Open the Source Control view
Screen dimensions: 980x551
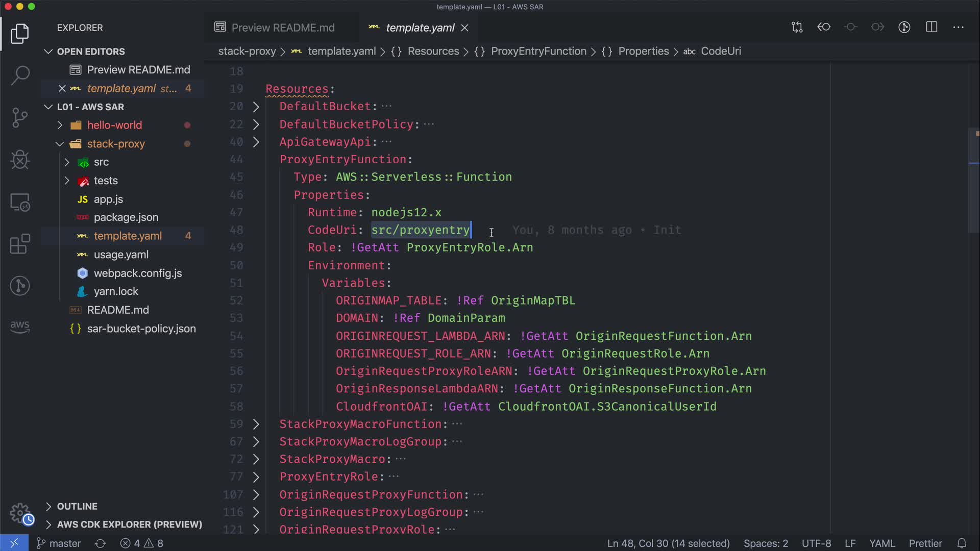(x=20, y=118)
